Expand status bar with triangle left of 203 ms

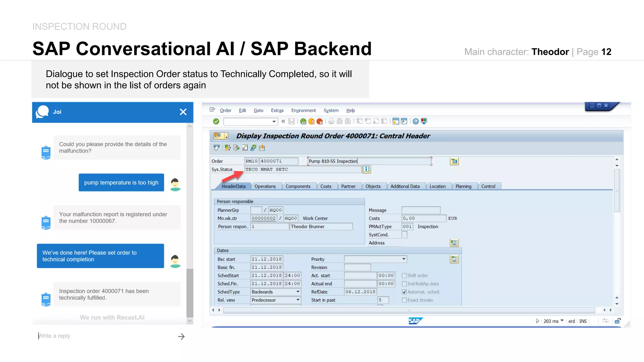(537, 321)
